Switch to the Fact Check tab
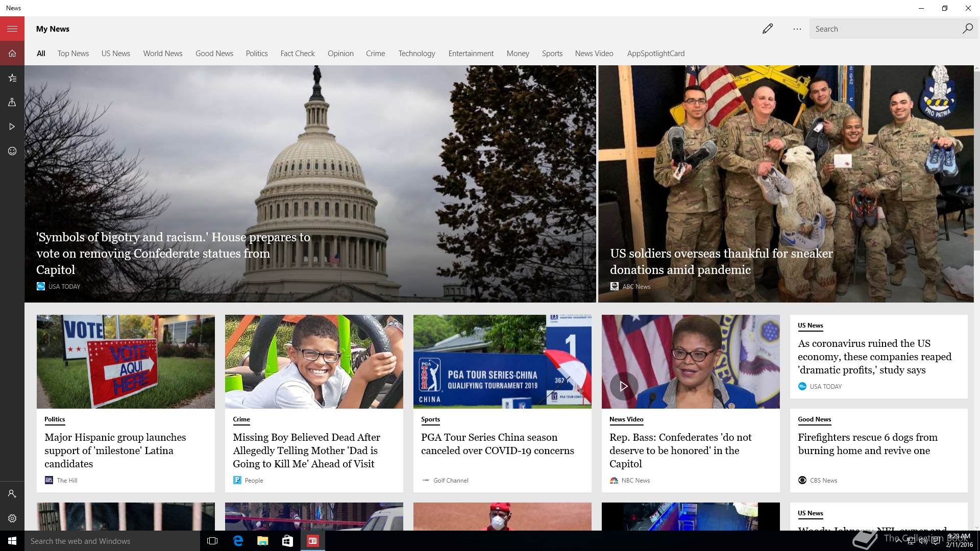 tap(298, 54)
